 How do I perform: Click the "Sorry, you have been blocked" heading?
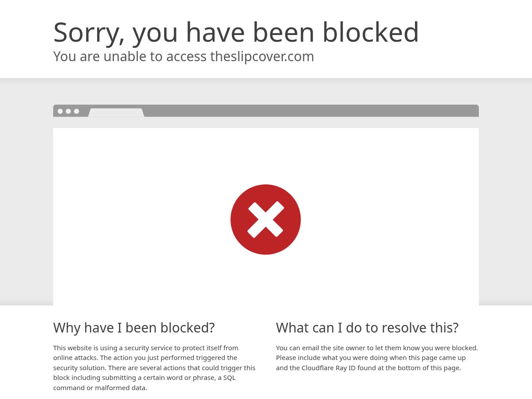pyautogui.click(x=236, y=32)
